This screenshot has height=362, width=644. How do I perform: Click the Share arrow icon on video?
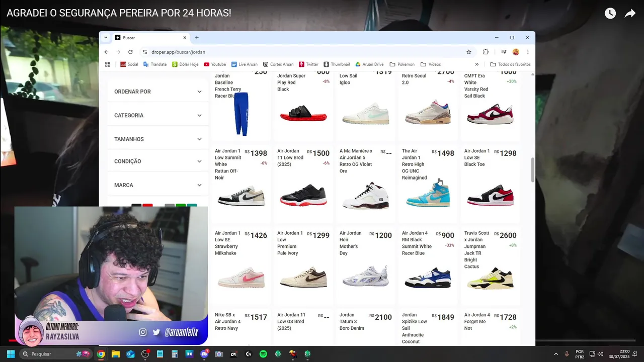(630, 14)
